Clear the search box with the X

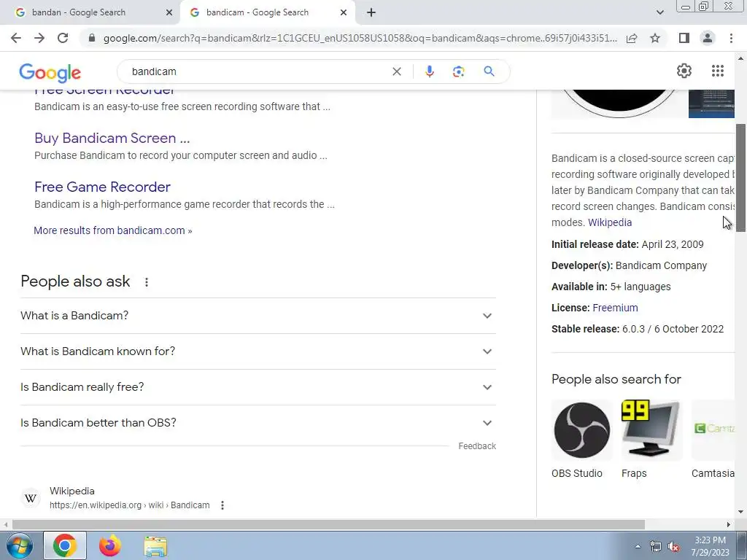point(396,71)
